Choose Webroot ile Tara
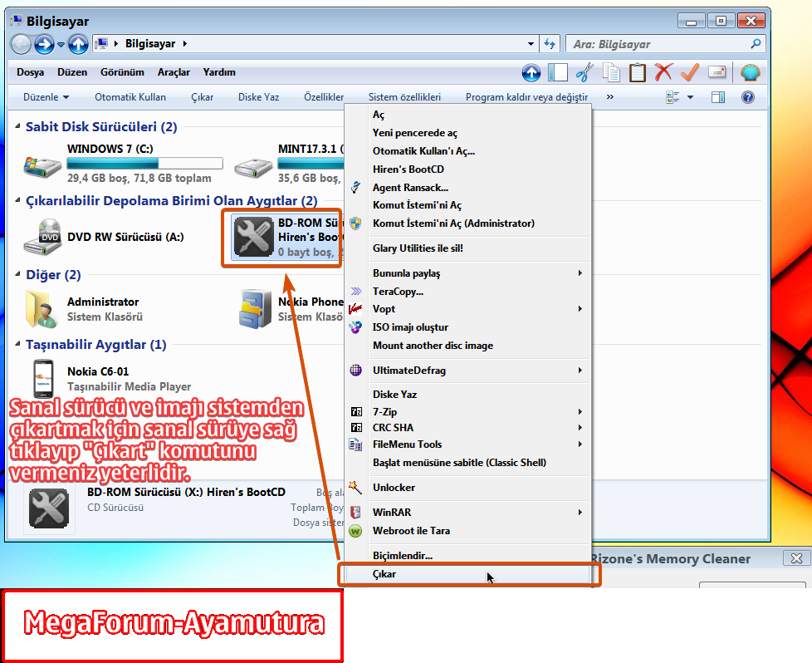Screen dimensions: 812x663 (x=468, y=531)
